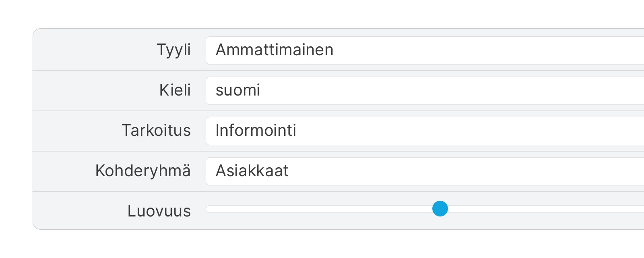The width and height of the screenshot is (644, 258).
Task: Click the Informointi field value
Action: pos(256,131)
